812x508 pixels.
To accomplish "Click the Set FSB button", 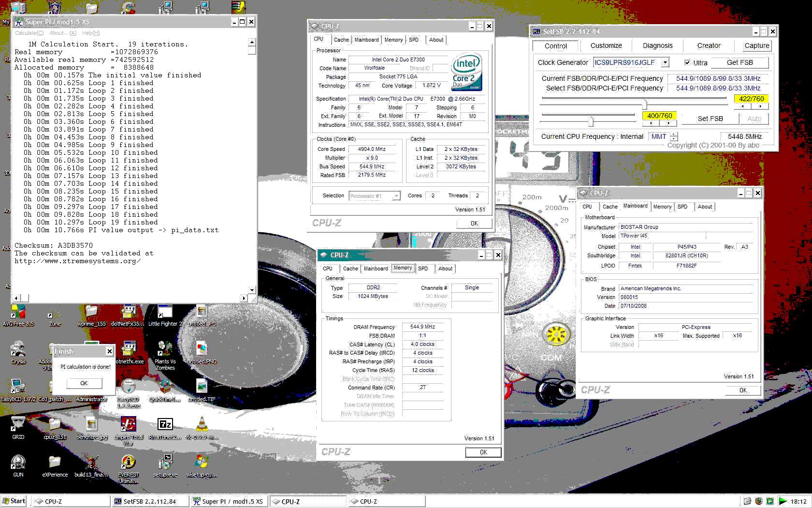I will coord(710,119).
